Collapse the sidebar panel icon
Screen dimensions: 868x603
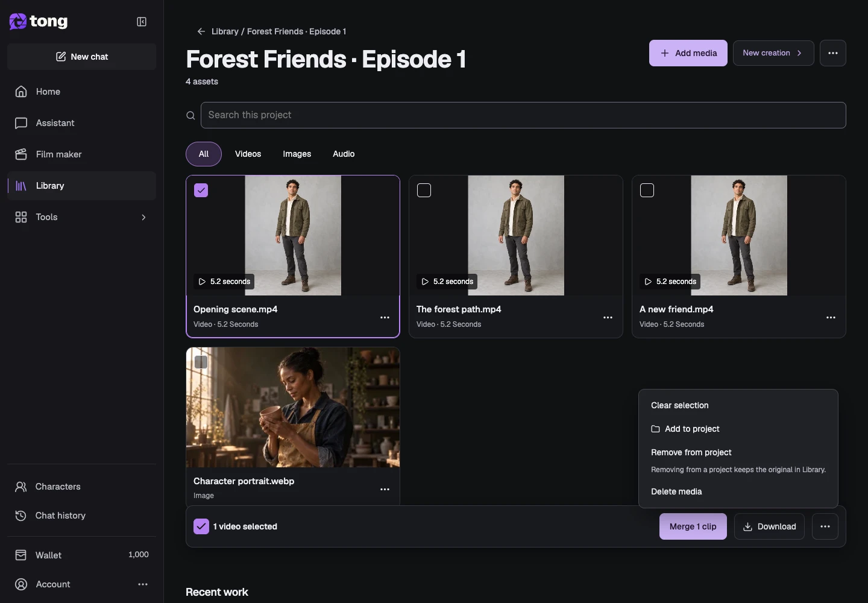142,22
